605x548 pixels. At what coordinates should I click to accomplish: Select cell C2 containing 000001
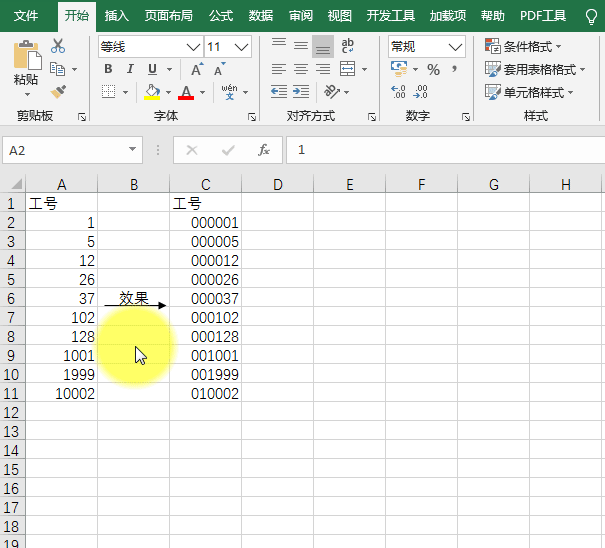click(x=205, y=223)
